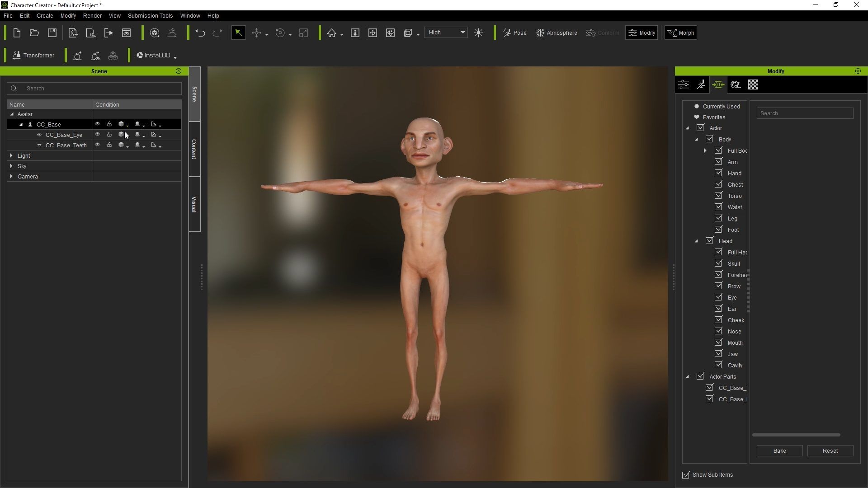Expand the Light tree node
The image size is (868, 488).
pos(11,155)
